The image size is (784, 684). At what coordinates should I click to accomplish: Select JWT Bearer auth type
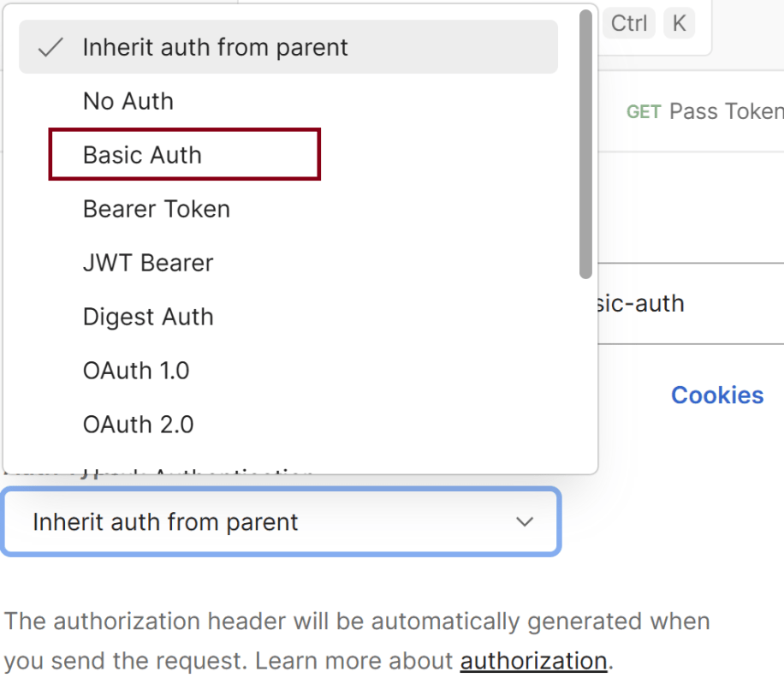(147, 263)
